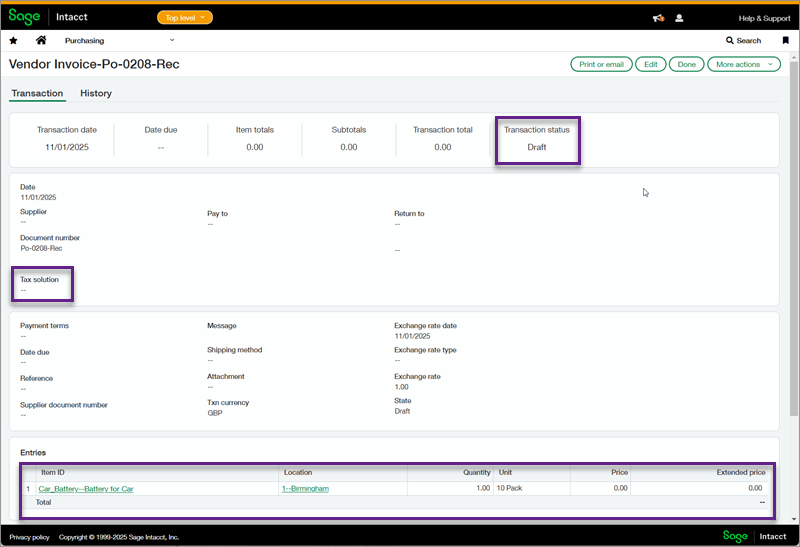Image resolution: width=800 pixels, height=547 pixels.
Task: Select the Transaction tab
Action: coord(37,94)
